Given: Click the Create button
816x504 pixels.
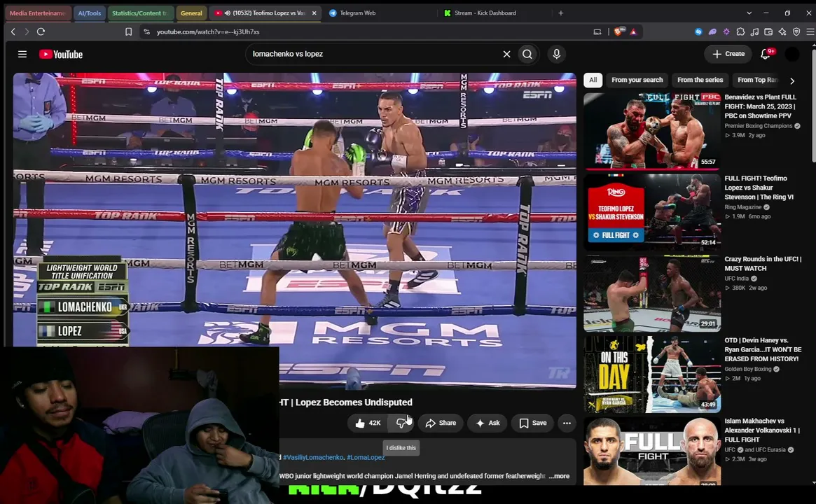Looking at the screenshot, I should [x=728, y=54].
